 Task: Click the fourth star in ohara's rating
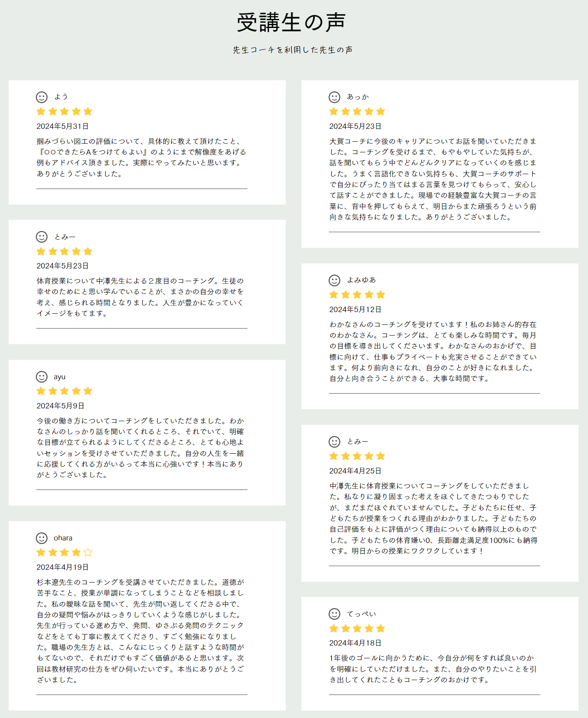[x=76, y=552]
